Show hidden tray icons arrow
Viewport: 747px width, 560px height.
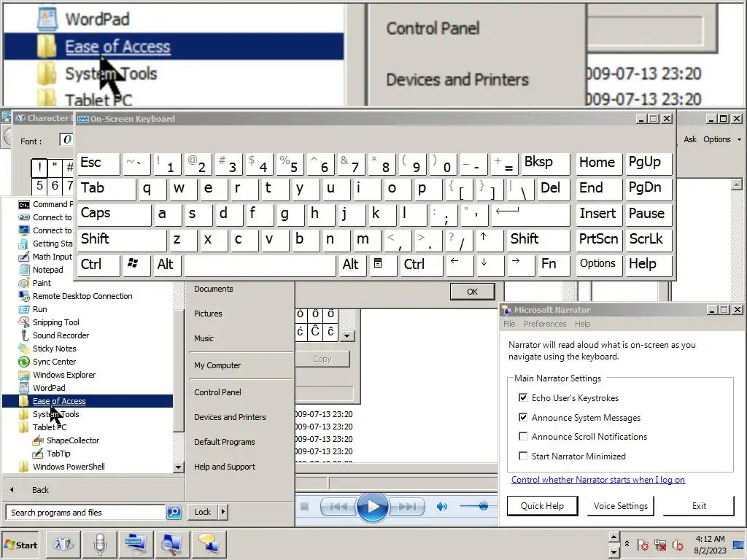point(627,543)
